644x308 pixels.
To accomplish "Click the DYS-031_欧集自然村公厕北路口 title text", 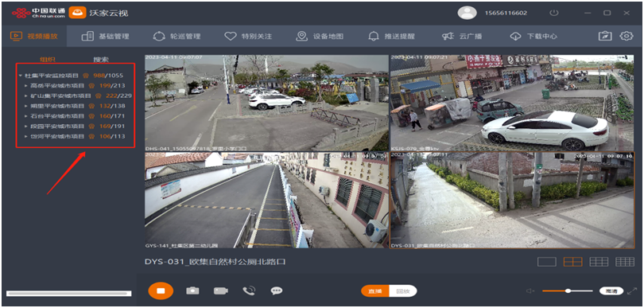I will (x=215, y=262).
